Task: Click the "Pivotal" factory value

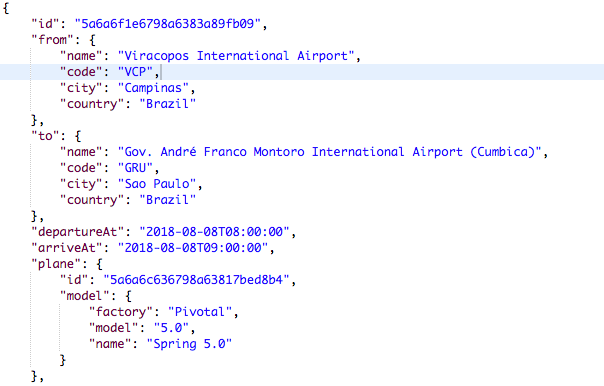Action: [200, 312]
